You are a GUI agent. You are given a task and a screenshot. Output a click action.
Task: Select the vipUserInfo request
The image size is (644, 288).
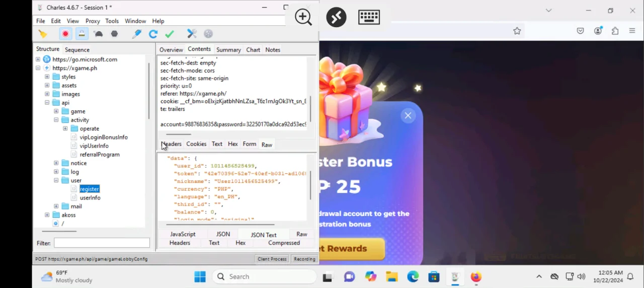(x=94, y=146)
